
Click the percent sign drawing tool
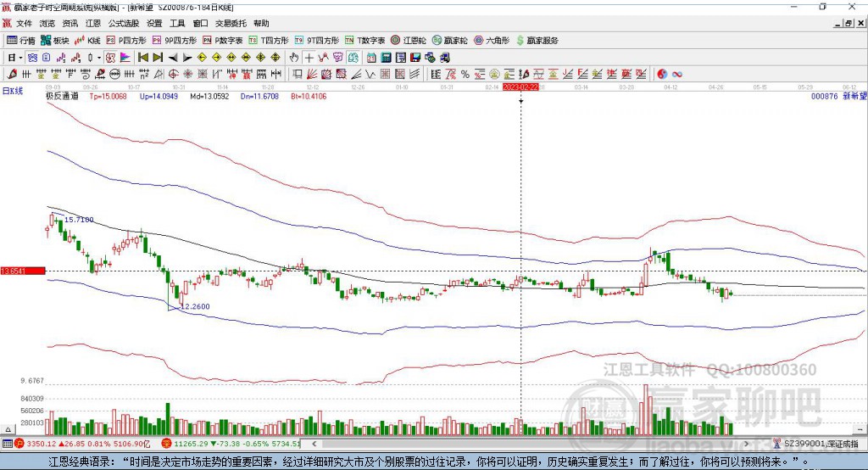(465, 74)
